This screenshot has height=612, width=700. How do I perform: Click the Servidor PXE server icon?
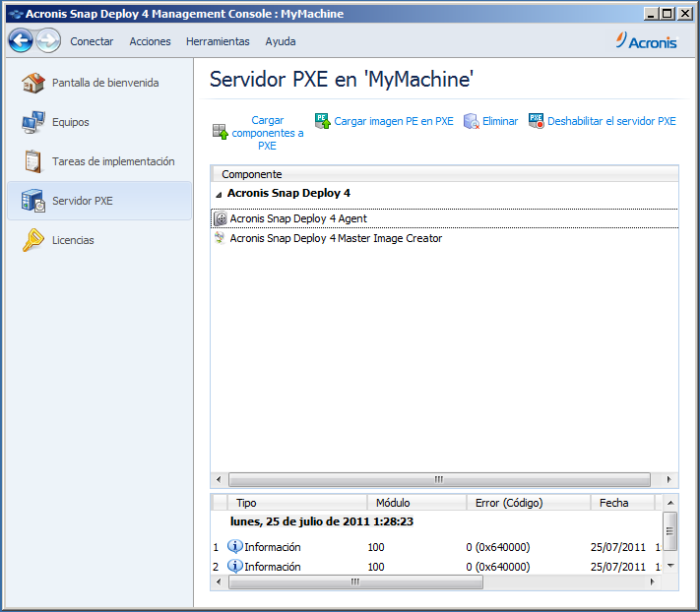(33, 201)
